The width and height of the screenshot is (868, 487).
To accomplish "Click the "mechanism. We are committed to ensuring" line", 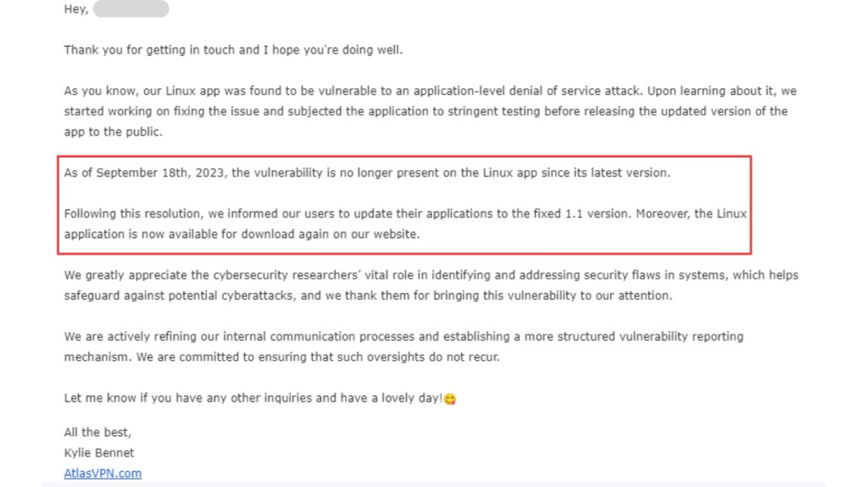I will tap(281, 357).
